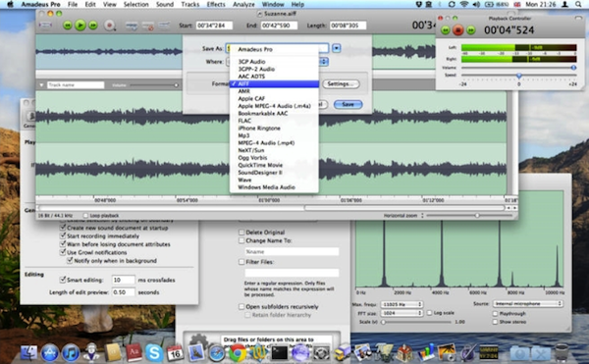Enable Show stereo checkbox
589x364 pixels.
pos(495,322)
